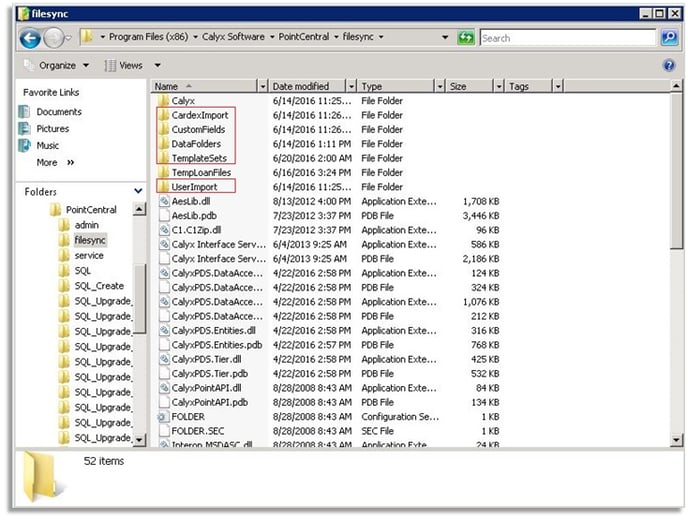Click the file list scroll up arrow
The image size is (688, 520).
coord(676,86)
